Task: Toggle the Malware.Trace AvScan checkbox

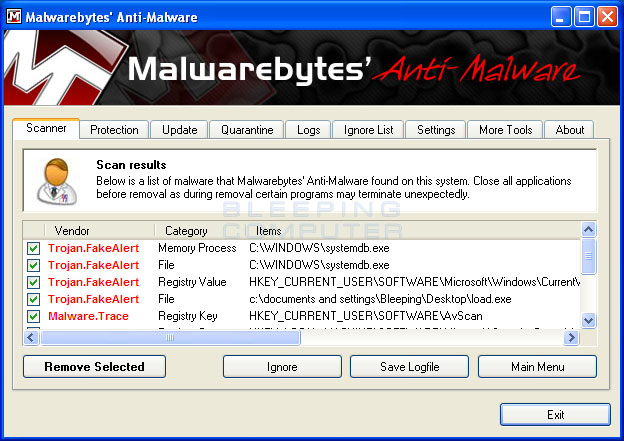Action: [x=33, y=316]
